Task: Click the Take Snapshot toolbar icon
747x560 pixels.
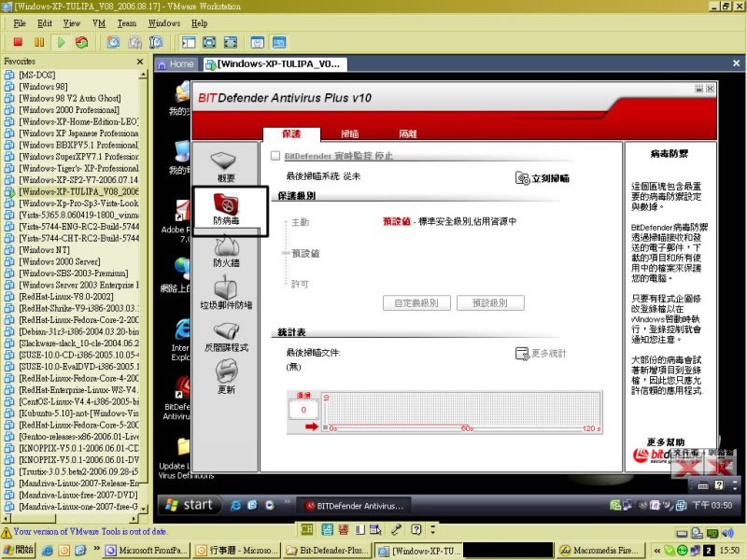Action: click(x=113, y=42)
